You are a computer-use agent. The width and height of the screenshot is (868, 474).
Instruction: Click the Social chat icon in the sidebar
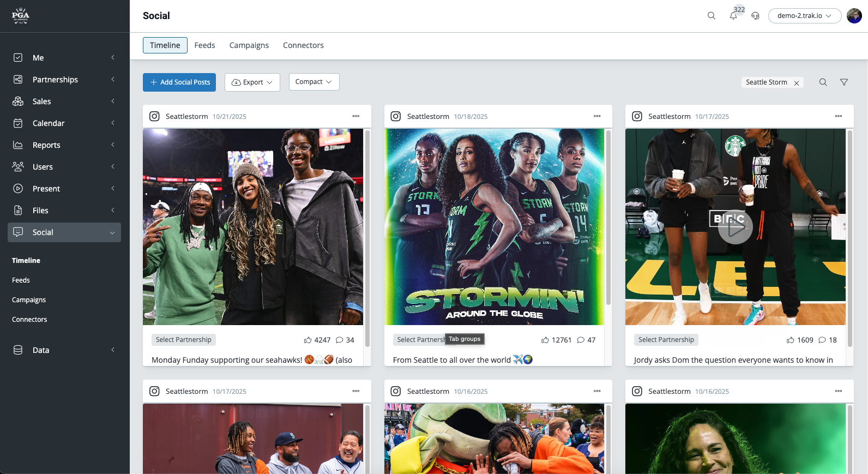click(x=18, y=232)
